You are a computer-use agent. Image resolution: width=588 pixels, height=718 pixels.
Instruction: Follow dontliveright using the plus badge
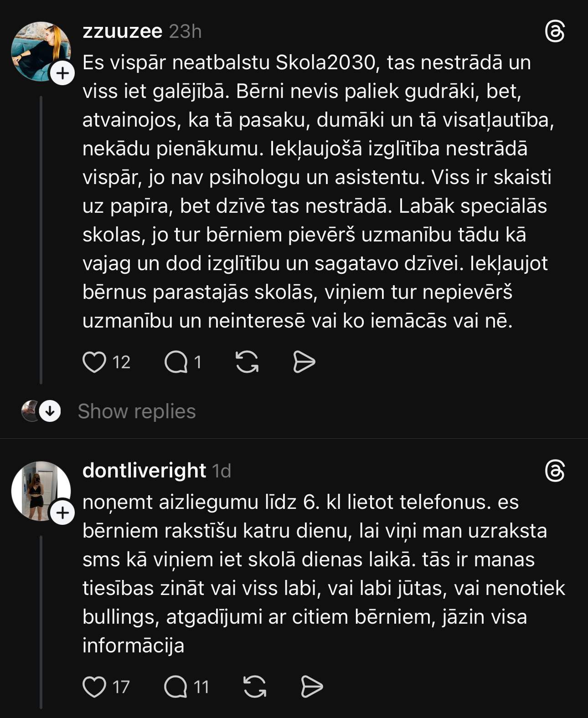click(62, 513)
